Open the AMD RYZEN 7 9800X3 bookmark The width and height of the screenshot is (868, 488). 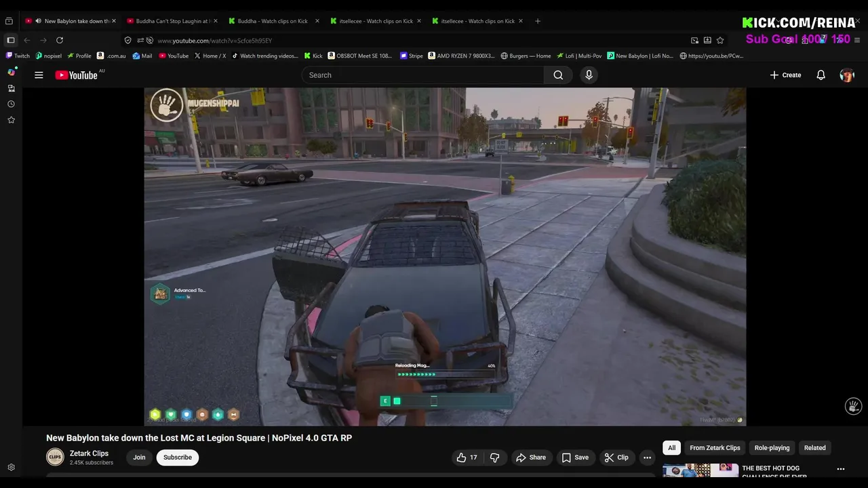click(x=462, y=56)
